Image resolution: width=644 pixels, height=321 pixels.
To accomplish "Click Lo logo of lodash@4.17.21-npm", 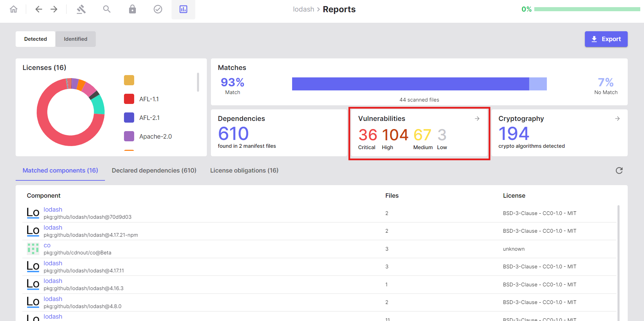I will tap(33, 231).
